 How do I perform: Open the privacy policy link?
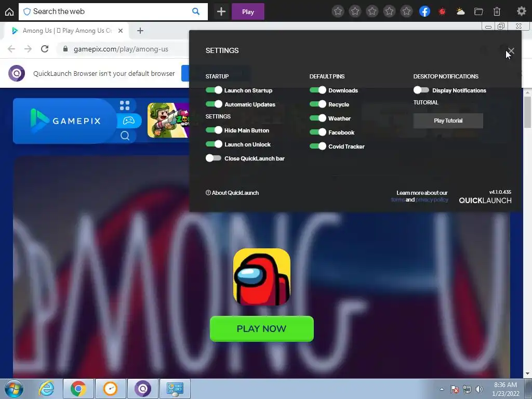pyautogui.click(x=432, y=200)
